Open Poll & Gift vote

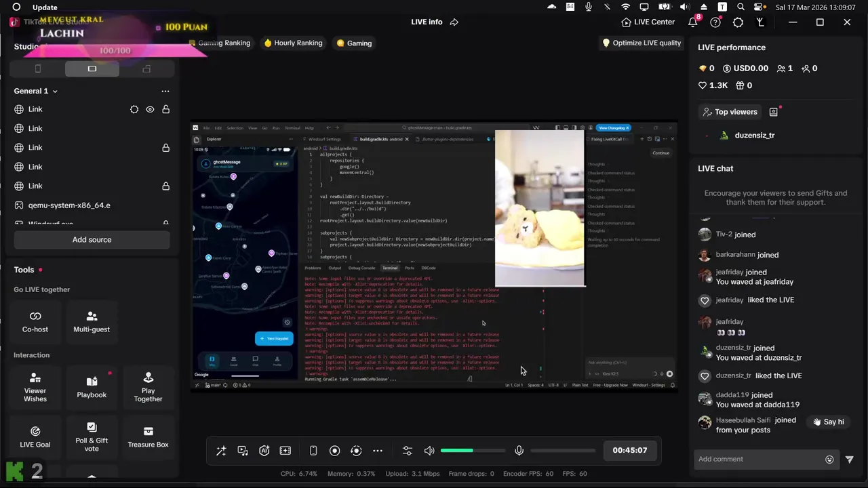(92, 437)
